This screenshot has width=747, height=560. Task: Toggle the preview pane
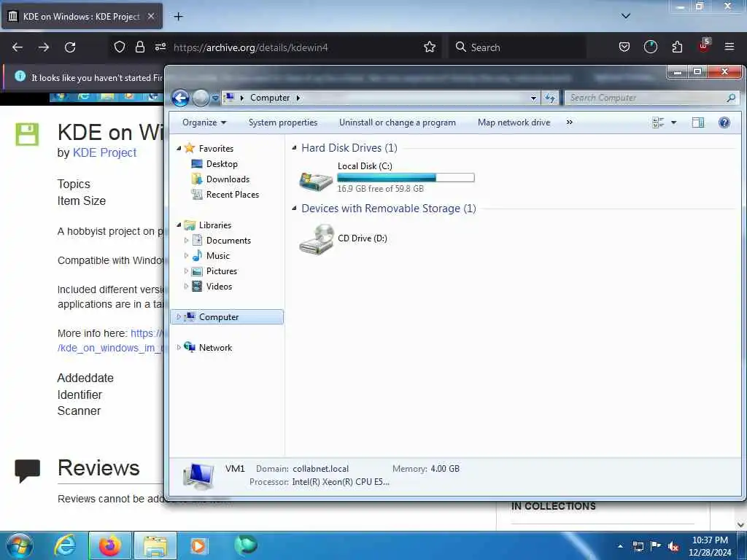click(698, 122)
